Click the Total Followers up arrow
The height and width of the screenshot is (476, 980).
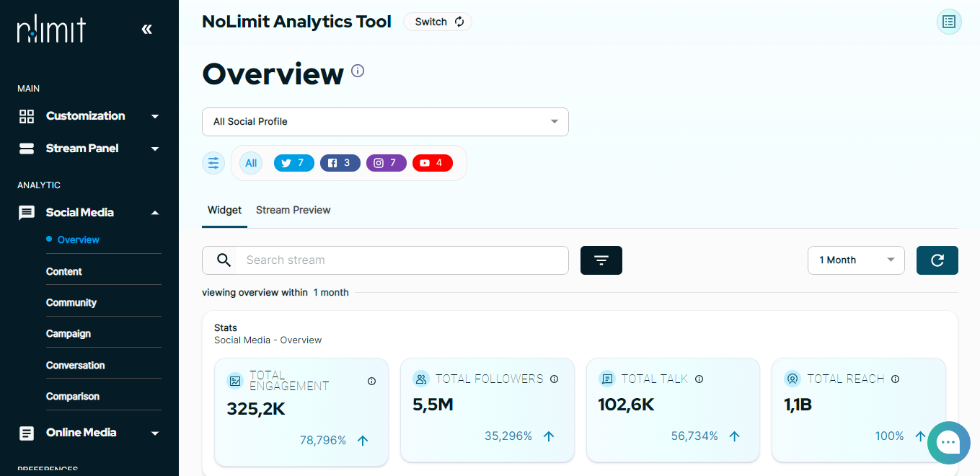coord(549,436)
